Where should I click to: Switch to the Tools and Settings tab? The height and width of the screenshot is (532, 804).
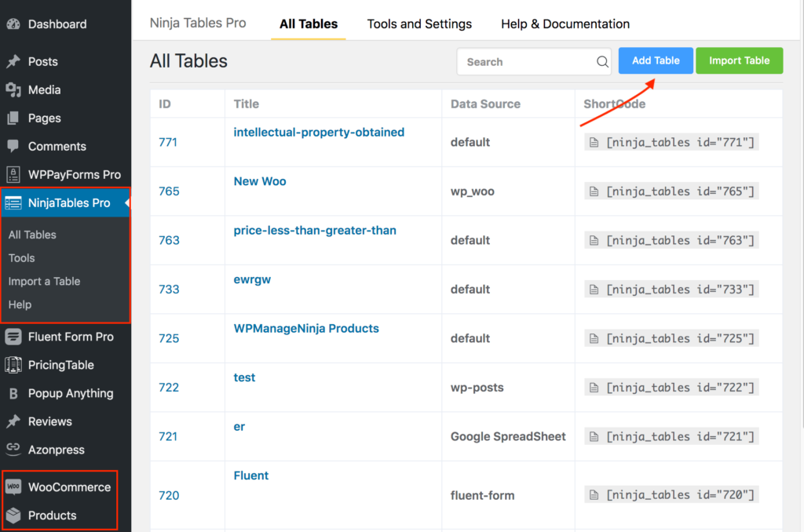tap(419, 24)
